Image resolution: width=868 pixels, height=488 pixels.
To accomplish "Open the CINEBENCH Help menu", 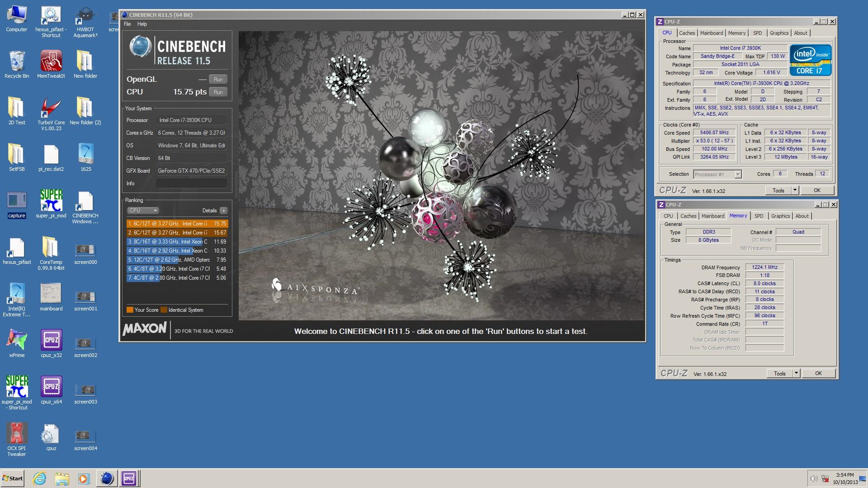I will (142, 24).
